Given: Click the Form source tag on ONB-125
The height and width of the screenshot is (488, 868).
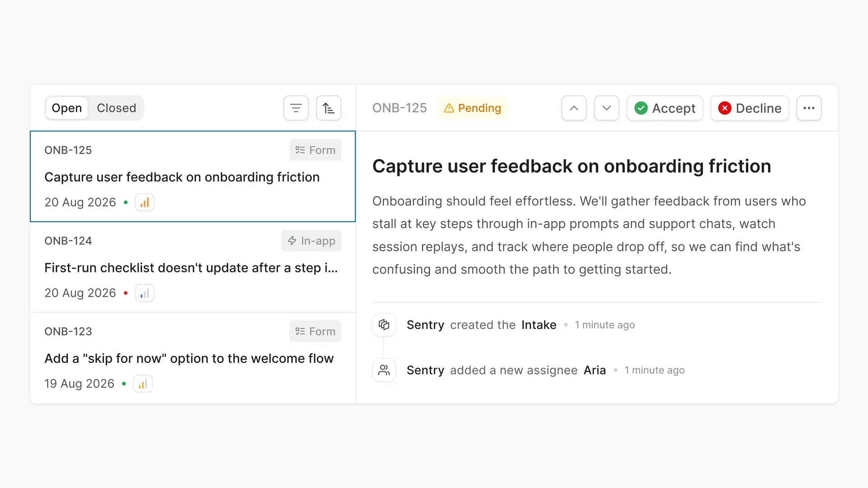Looking at the screenshot, I should pos(316,150).
